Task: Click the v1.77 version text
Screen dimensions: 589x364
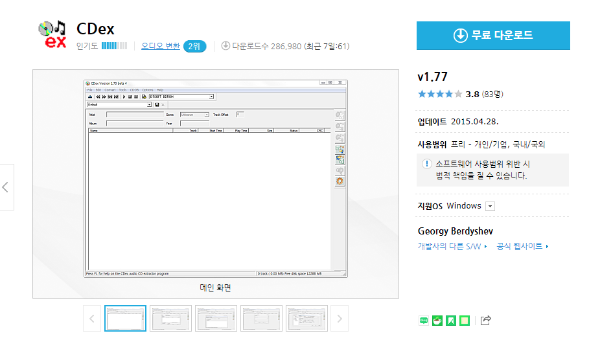Action: click(x=433, y=76)
